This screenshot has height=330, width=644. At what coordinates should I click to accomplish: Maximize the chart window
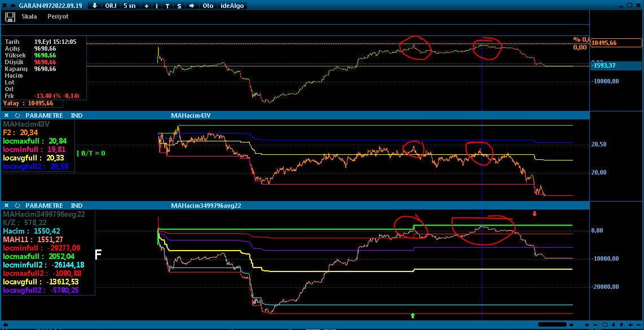[629, 5]
